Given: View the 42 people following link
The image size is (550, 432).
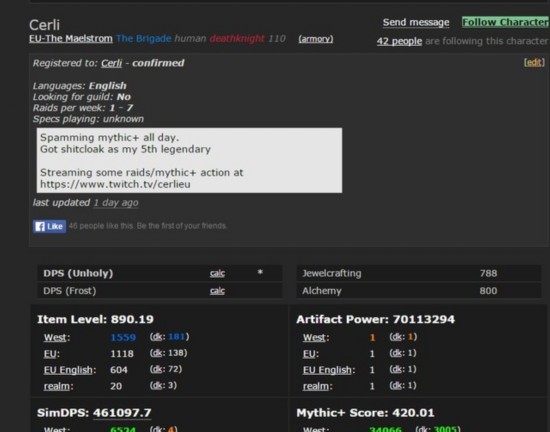Looking at the screenshot, I should 399,41.
